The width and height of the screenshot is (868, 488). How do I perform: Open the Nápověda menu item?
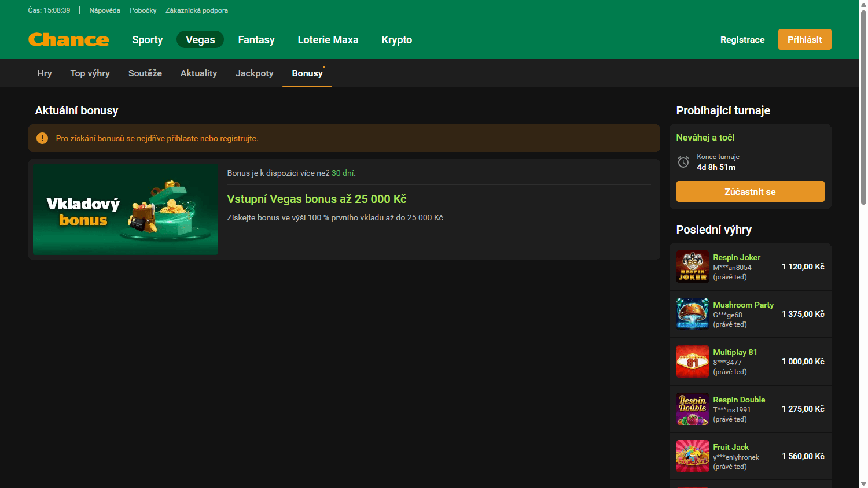coord(105,10)
